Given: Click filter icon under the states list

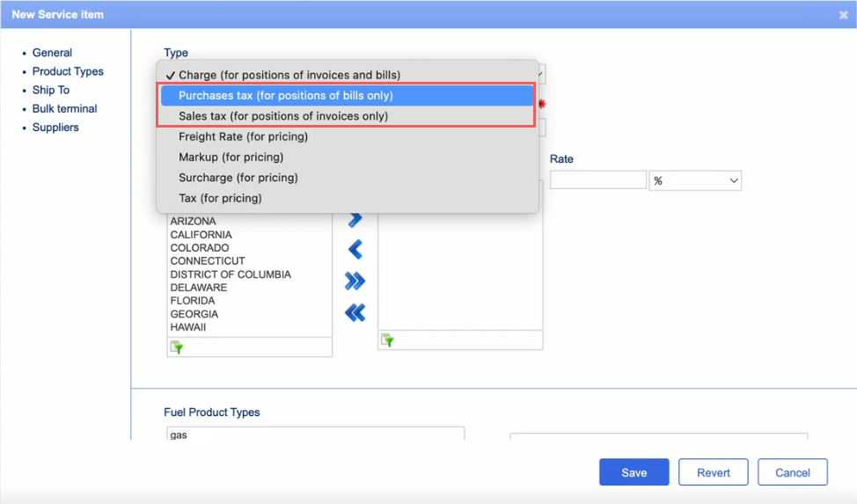Looking at the screenshot, I should pyautogui.click(x=177, y=348).
